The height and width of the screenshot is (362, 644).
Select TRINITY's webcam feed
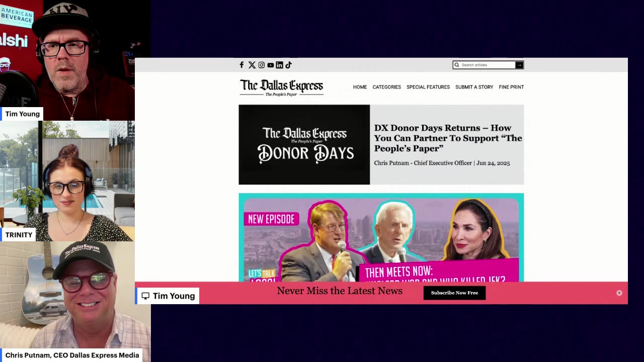[67, 181]
